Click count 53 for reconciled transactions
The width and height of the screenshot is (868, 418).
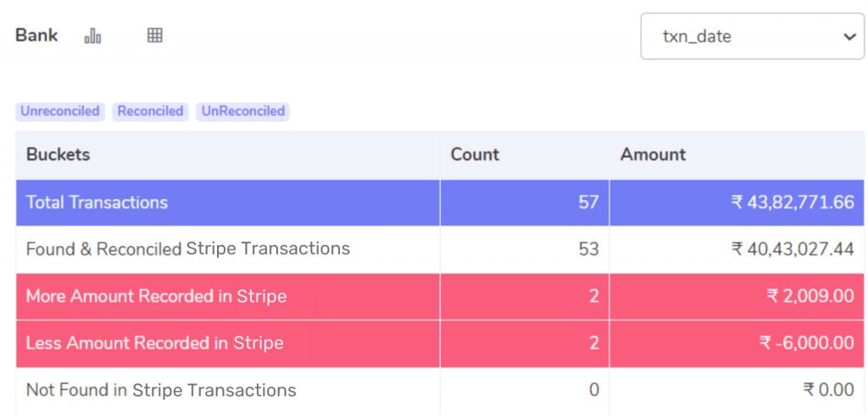point(588,249)
